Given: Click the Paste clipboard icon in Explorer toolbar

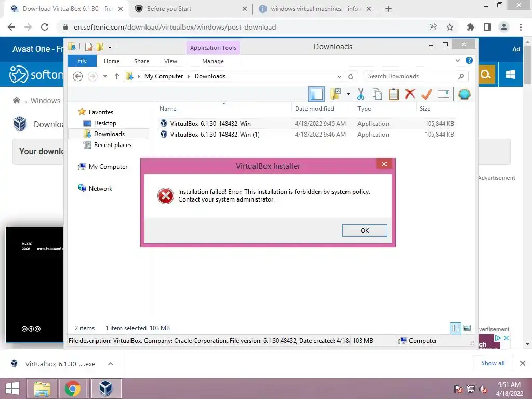Looking at the screenshot, I should coord(394,94).
